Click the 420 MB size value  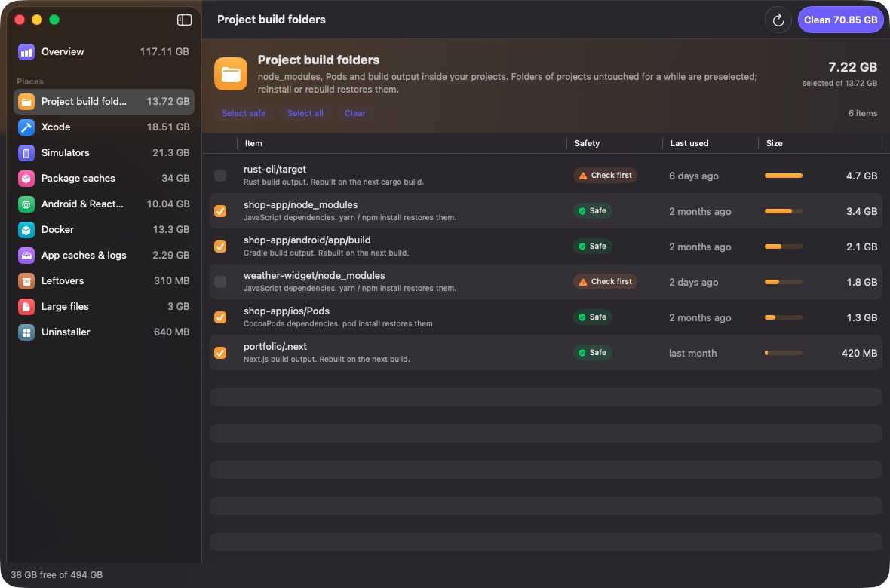tap(859, 353)
